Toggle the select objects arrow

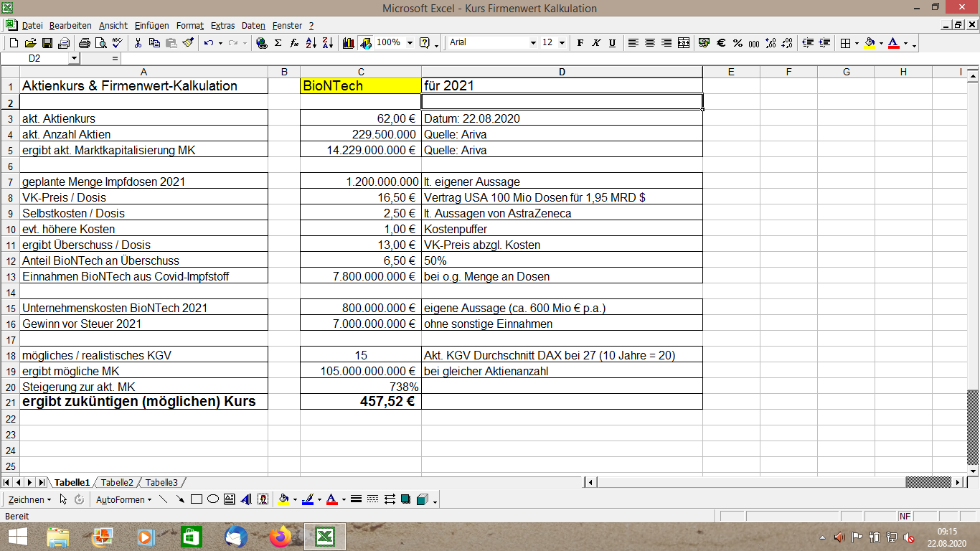[63, 499]
